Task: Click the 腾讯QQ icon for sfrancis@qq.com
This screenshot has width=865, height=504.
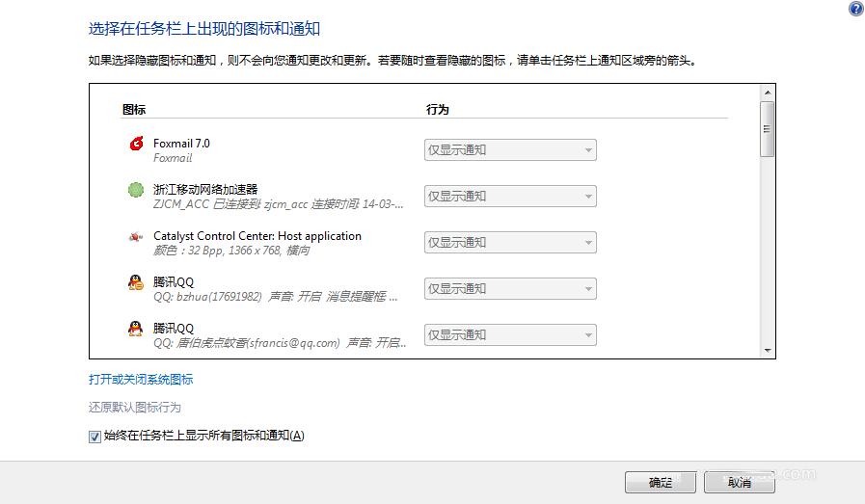Action: coord(136,330)
